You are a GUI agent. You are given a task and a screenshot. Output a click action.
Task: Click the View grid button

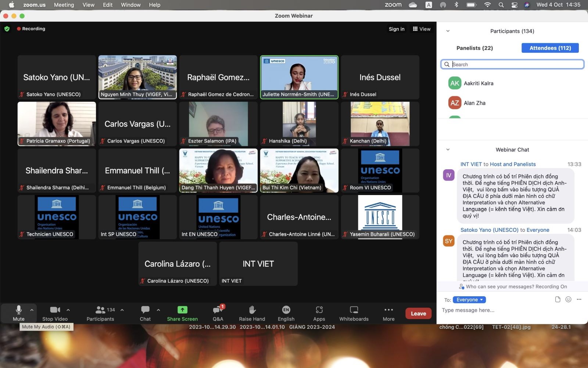click(422, 29)
